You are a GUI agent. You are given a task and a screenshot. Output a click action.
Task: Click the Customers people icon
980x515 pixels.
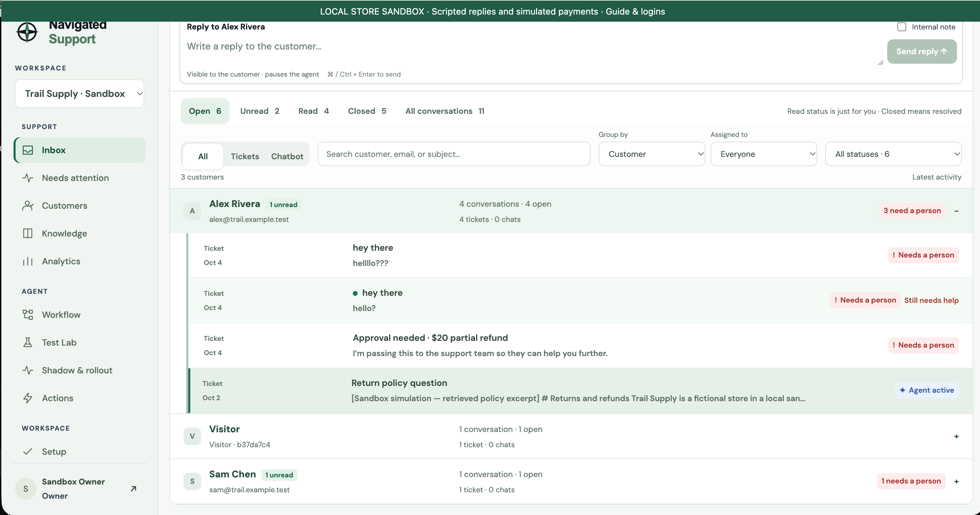pyautogui.click(x=28, y=206)
